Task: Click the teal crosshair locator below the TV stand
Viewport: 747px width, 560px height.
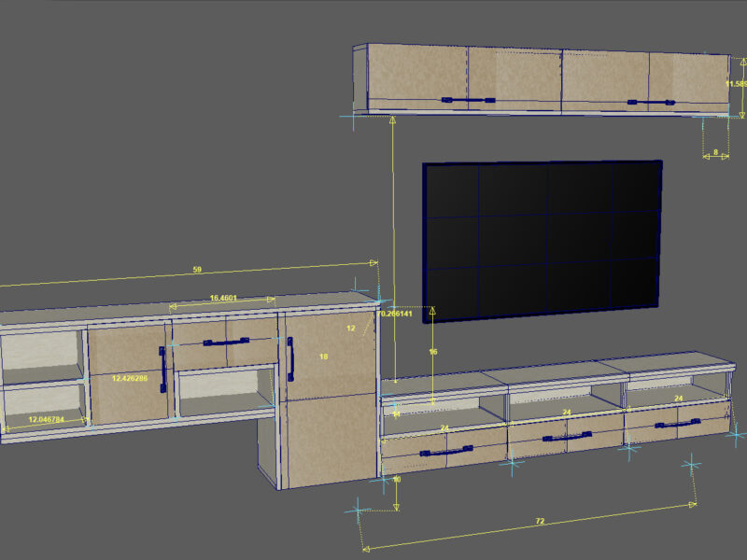Action: click(514, 462)
